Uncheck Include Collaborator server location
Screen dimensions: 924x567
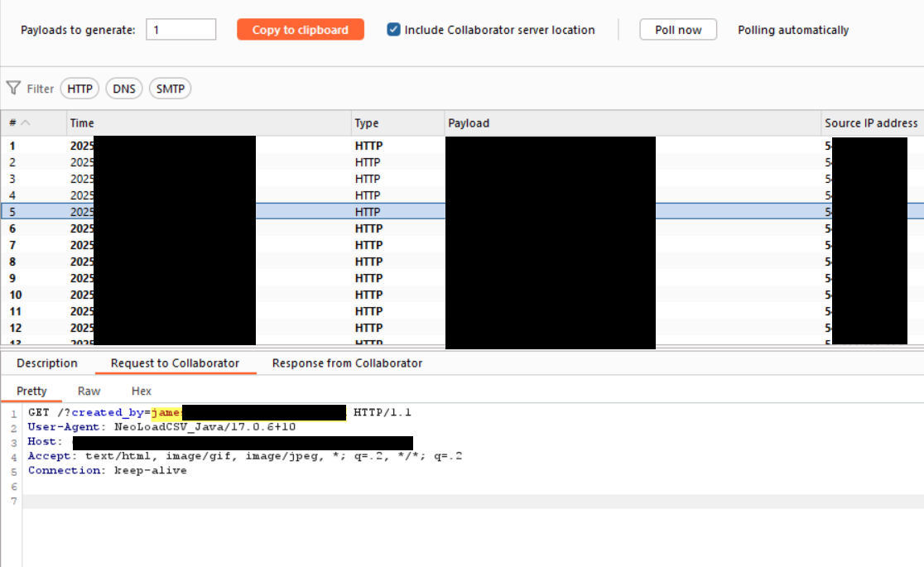click(x=394, y=30)
